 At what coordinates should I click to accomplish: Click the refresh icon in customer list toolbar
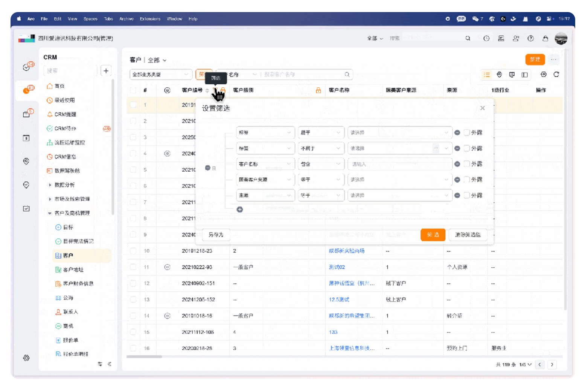[556, 75]
